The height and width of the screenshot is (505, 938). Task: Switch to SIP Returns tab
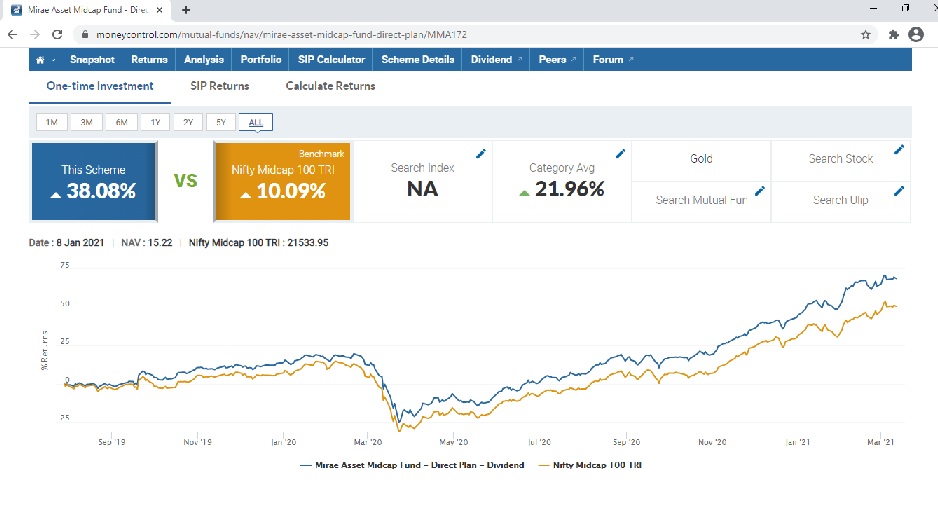(220, 86)
